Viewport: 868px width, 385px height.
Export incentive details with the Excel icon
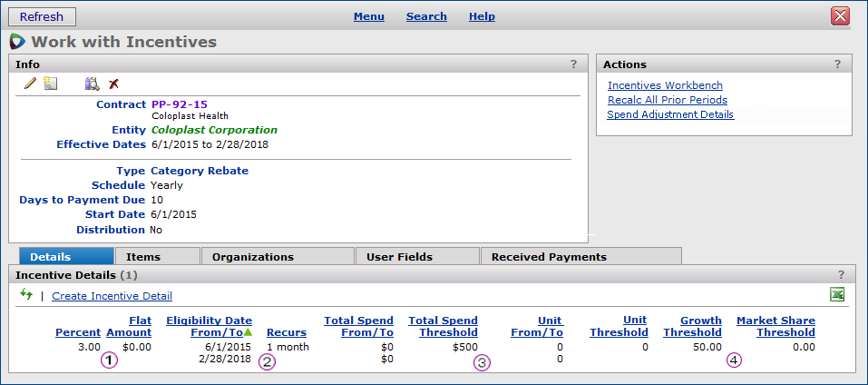click(x=837, y=295)
